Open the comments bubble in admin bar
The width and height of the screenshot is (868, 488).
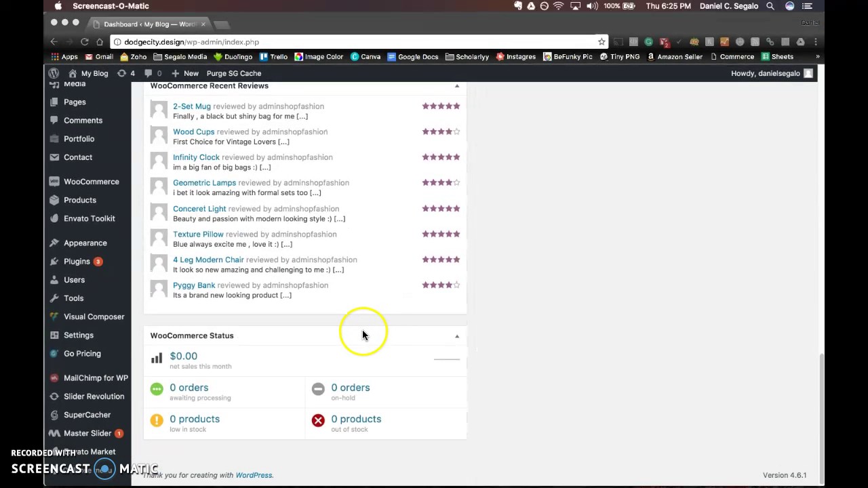pyautogui.click(x=153, y=73)
